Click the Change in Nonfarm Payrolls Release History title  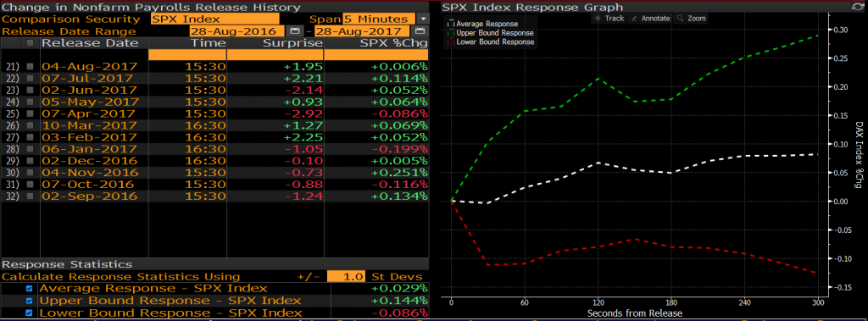tap(151, 7)
